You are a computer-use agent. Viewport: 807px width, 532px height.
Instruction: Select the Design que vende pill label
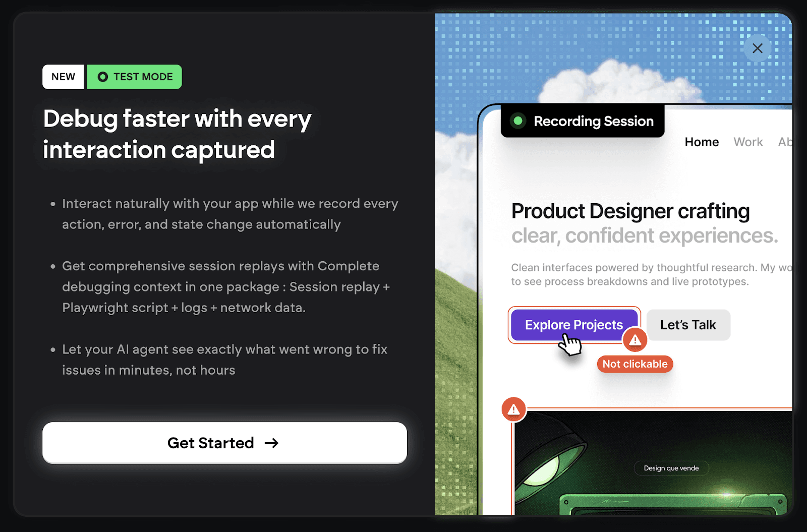671,468
